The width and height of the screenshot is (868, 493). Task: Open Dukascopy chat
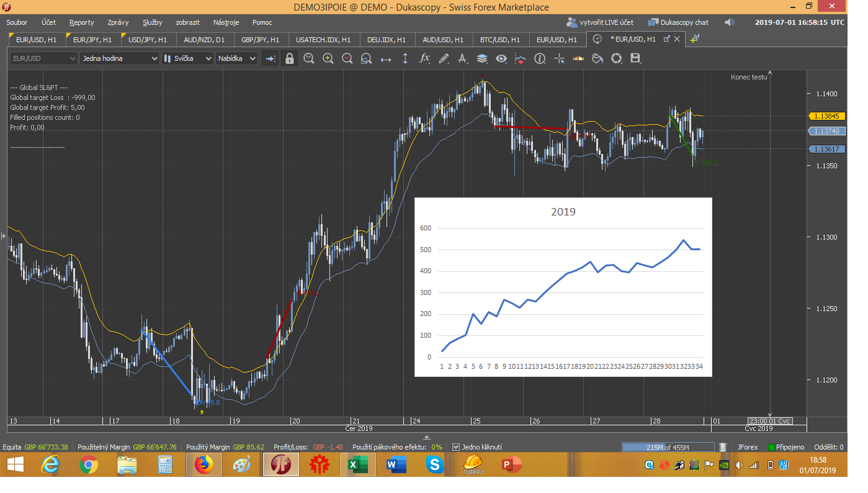pos(678,22)
